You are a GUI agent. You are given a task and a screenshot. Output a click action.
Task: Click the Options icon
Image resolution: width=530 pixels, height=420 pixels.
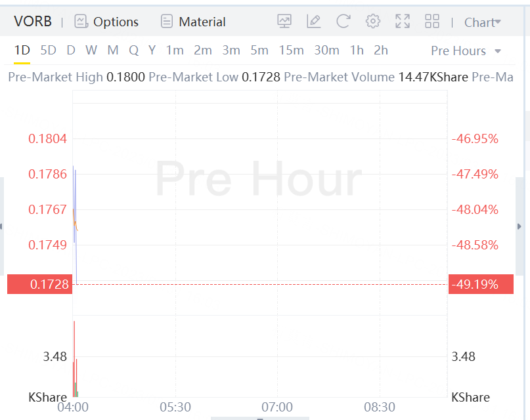(x=81, y=22)
